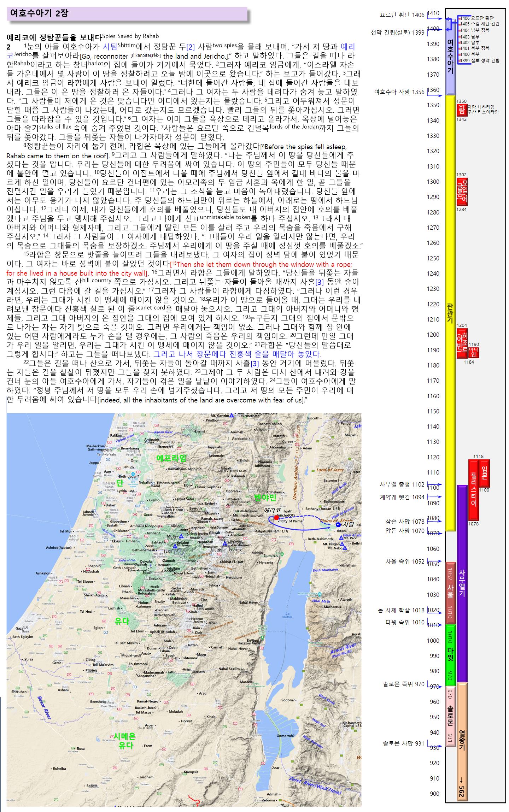Click the Beersheba place label on the map
The width and height of the screenshot is (509, 812).
point(99,701)
